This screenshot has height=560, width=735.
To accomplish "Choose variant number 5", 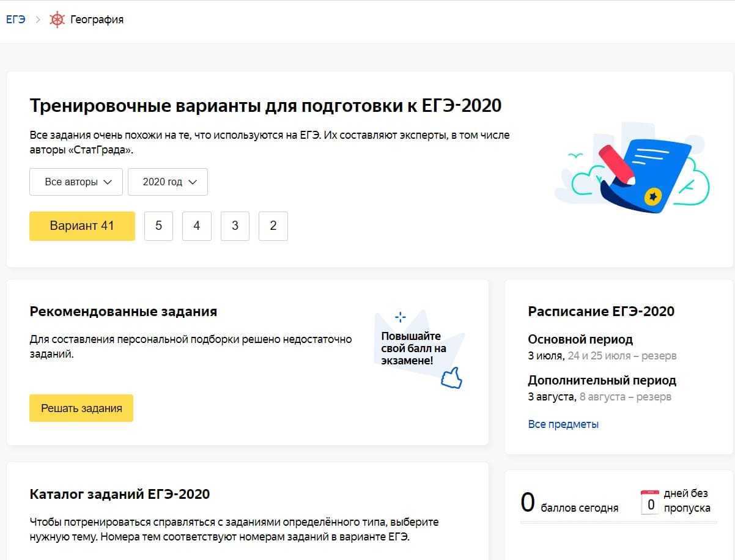I will coord(158,226).
